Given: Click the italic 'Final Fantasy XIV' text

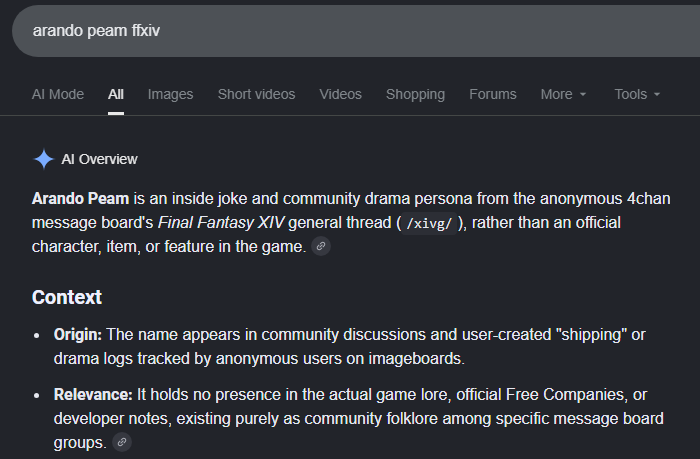Looking at the screenshot, I should (x=221, y=222).
